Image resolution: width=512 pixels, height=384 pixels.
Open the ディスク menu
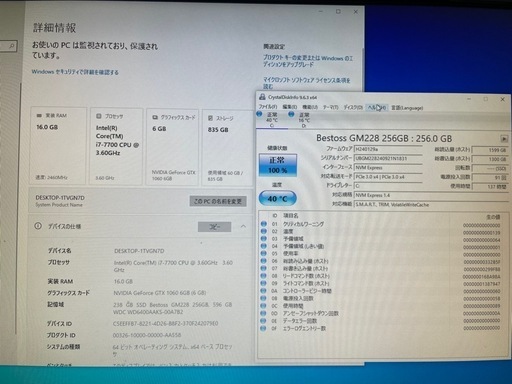pos(353,107)
